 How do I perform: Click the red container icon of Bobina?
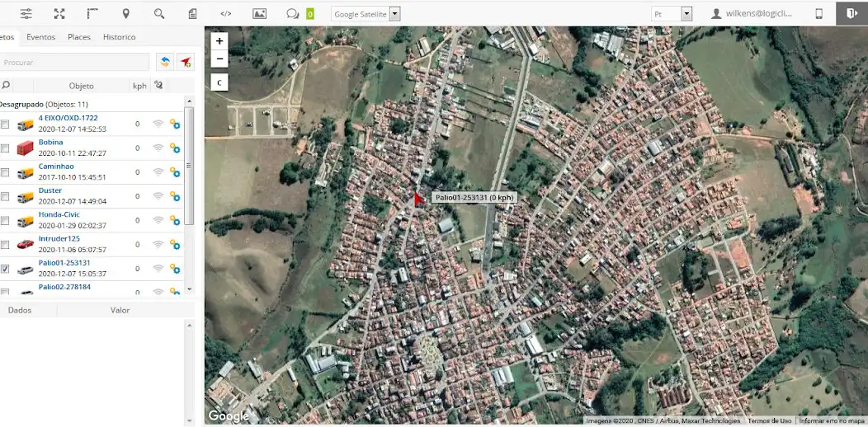point(25,148)
